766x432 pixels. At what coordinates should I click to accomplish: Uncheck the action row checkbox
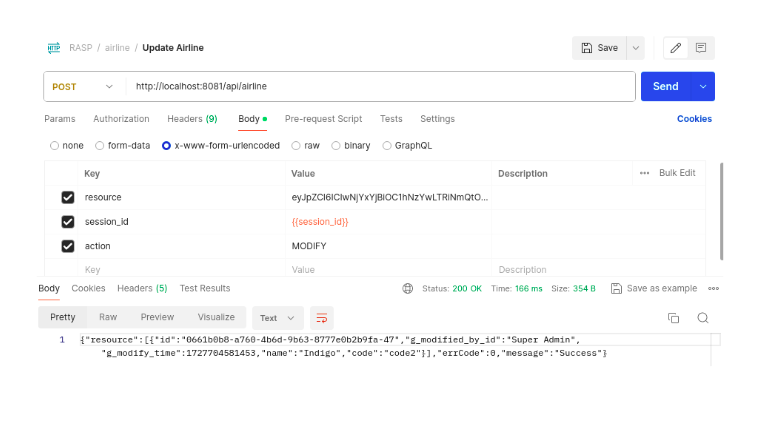click(68, 246)
